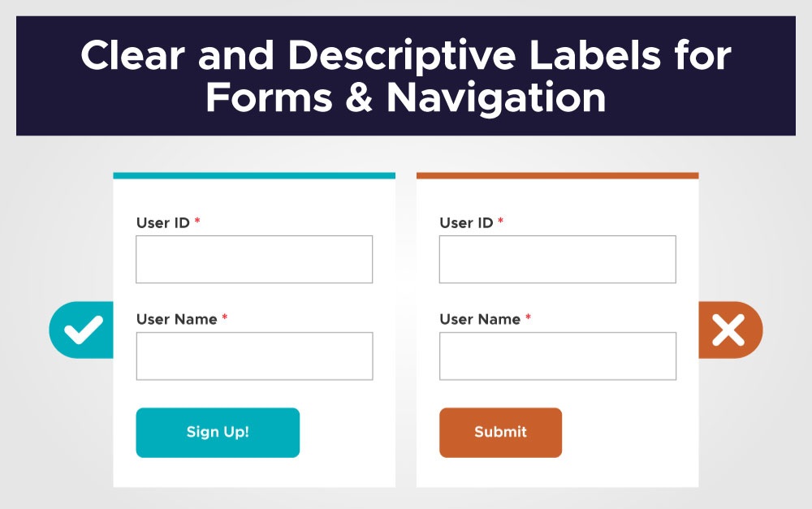Image resolution: width=812 pixels, height=509 pixels.
Task: Click the User ID label in left form
Action: pos(163,222)
